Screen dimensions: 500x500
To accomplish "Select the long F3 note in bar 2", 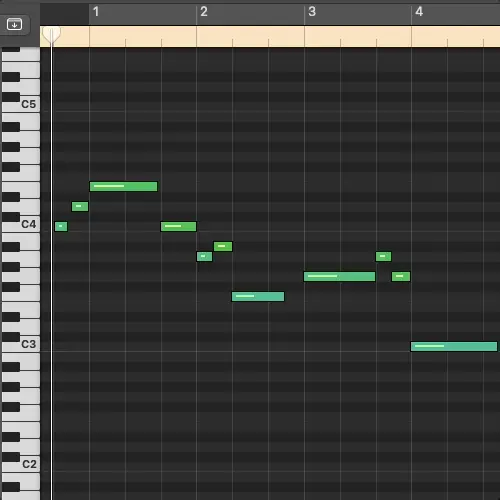I will [258, 296].
